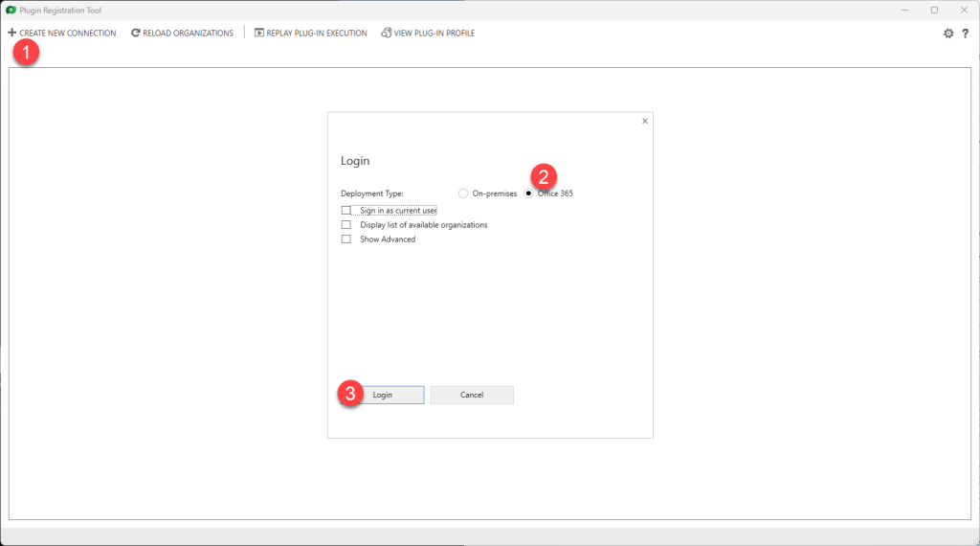The width and height of the screenshot is (980, 546).
Task: Click Create New Connection in the toolbar
Action: [x=62, y=34]
